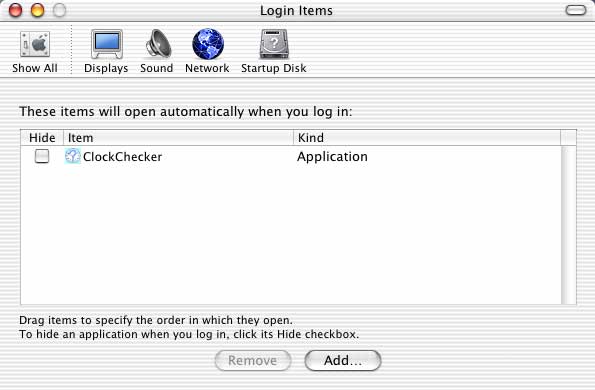
Task: Click the ClockChecker application icon
Action: tap(72, 156)
